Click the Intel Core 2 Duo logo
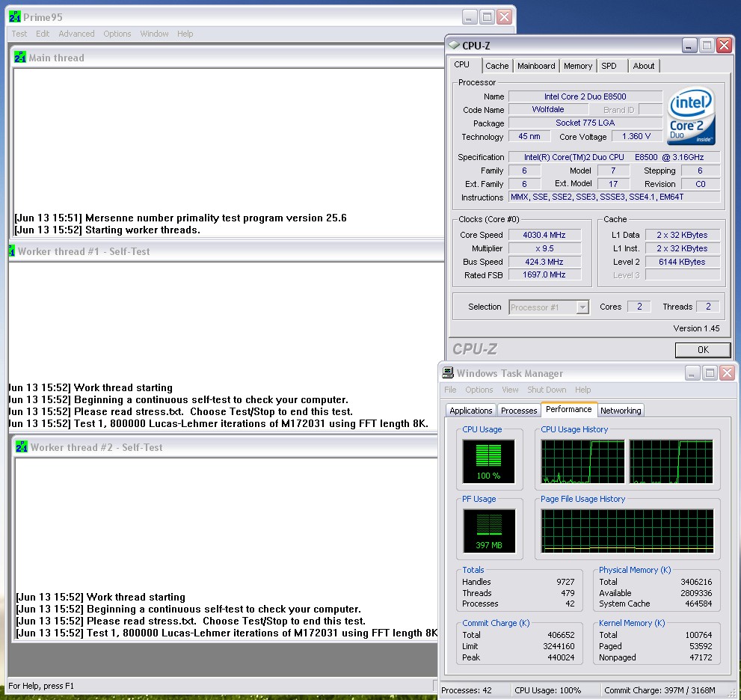 pyautogui.click(x=691, y=116)
